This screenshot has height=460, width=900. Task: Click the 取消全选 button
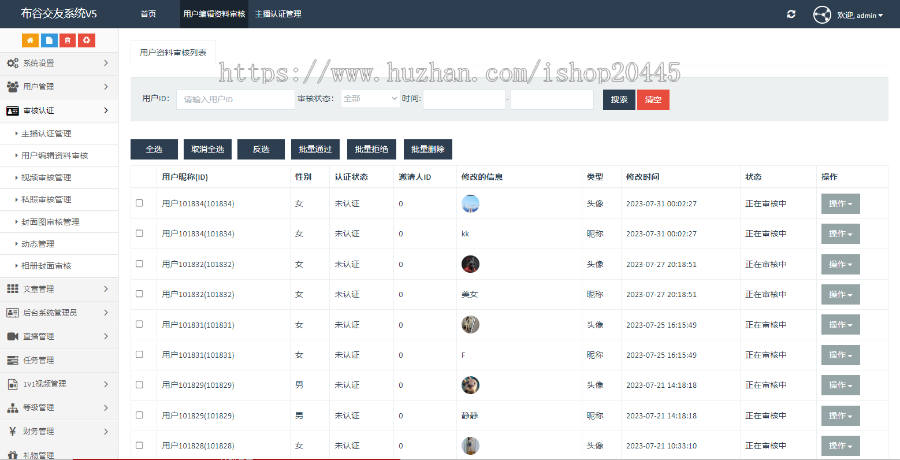(208, 149)
